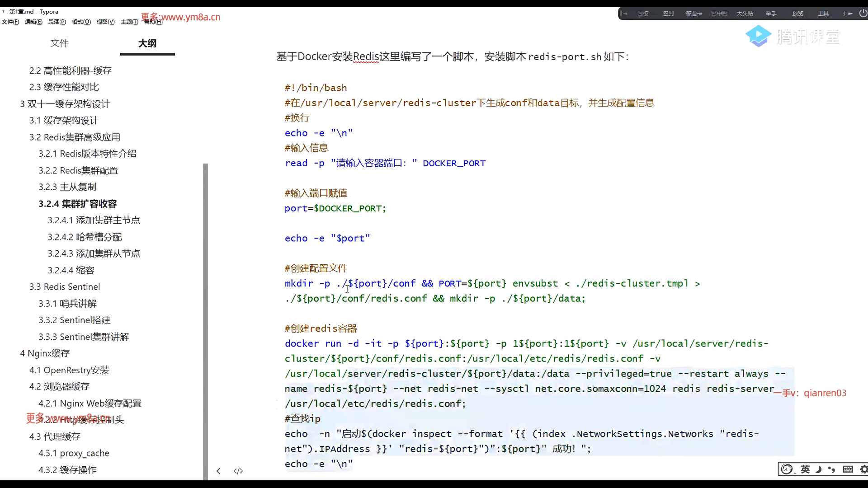Screen dimensions: 868x488
Task: Expand 4 Nginx缓存 outline section
Action: pos(44,353)
